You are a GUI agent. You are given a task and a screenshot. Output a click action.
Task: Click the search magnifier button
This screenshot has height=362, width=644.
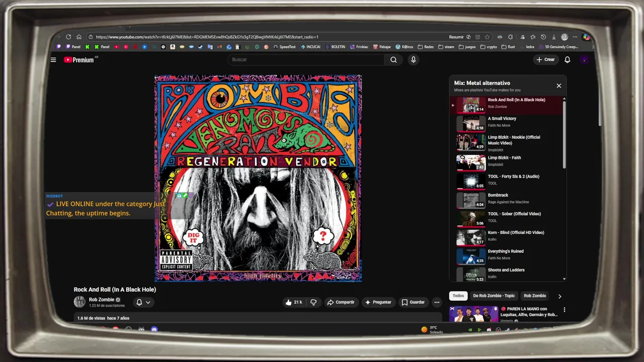tap(393, 60)
